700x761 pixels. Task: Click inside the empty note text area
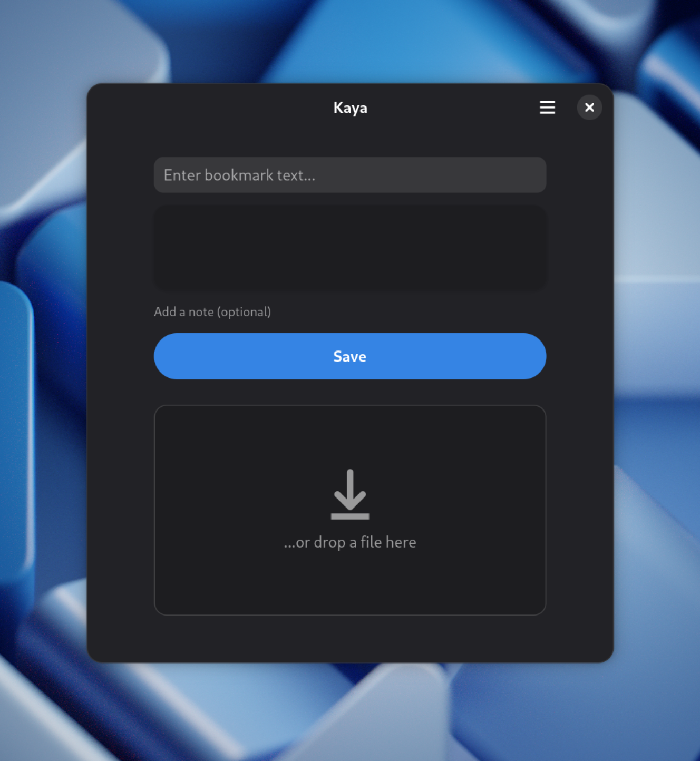tap(349, 247)
